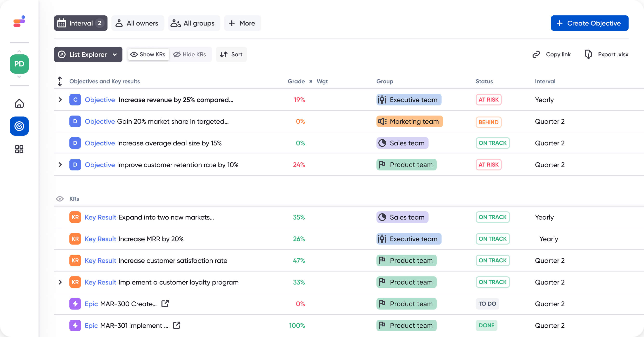Open the List Explorer dropdown

pyautogui.click(x=88, y=54)
